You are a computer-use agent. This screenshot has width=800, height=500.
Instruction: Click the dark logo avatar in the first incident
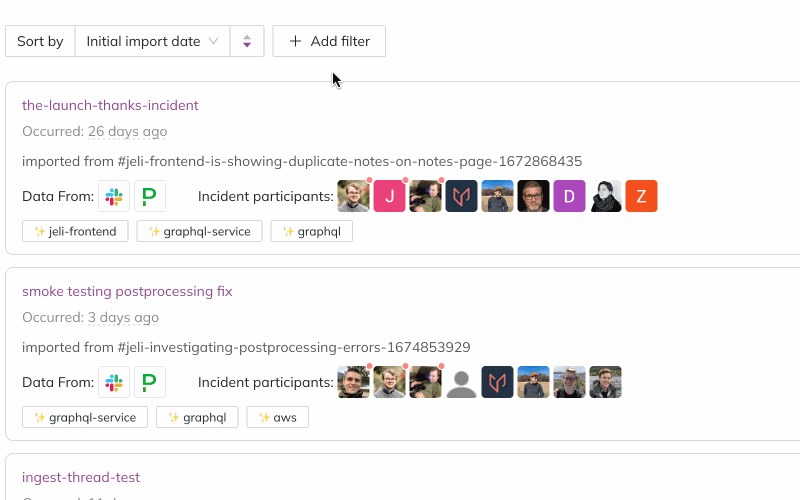(461, 196)
